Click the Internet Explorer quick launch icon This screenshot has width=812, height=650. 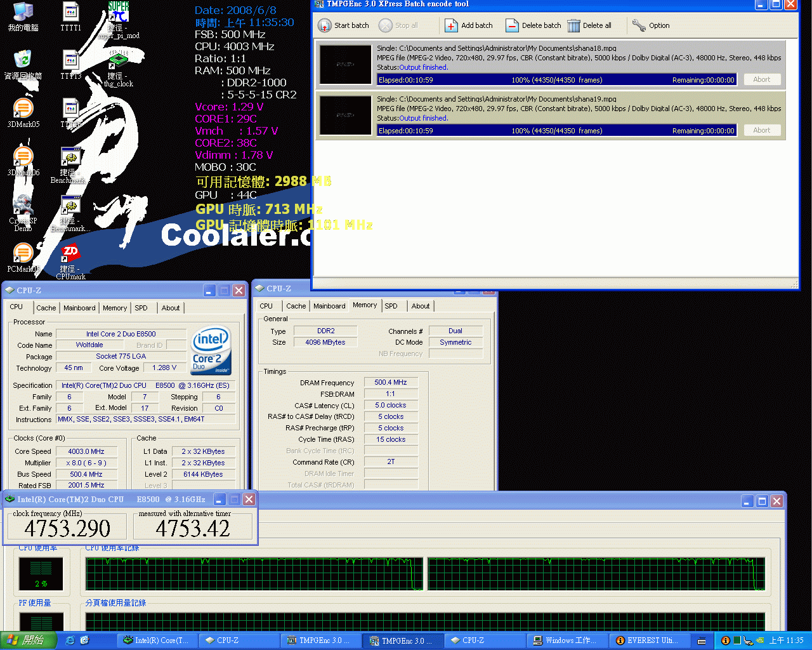(x=70, y=640)
